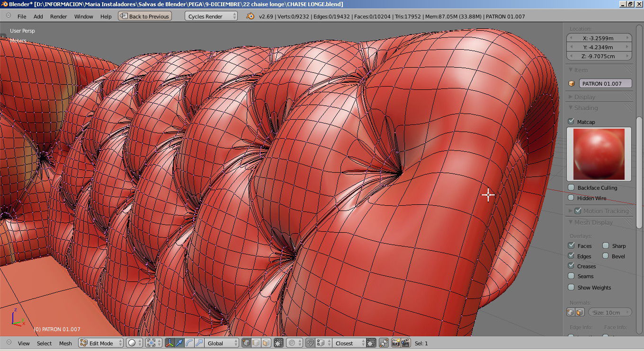
Task: Enable vertex select mode
Action: point(246,343)
